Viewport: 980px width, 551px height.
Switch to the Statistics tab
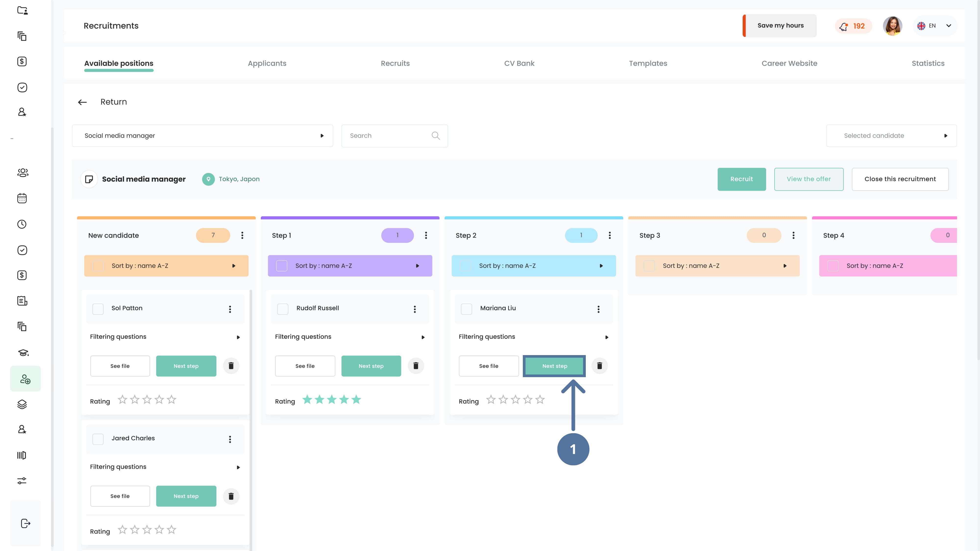[x=928, y=63]
